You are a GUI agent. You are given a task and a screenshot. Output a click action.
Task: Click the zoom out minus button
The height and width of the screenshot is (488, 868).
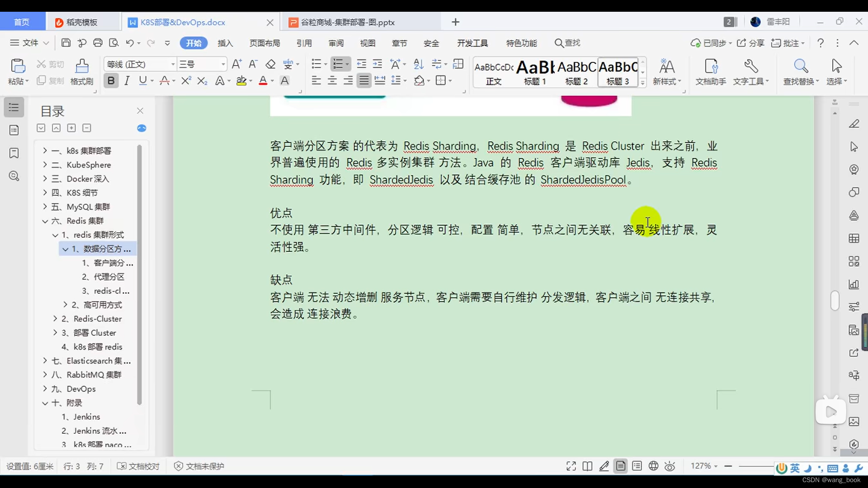(728, 466)
